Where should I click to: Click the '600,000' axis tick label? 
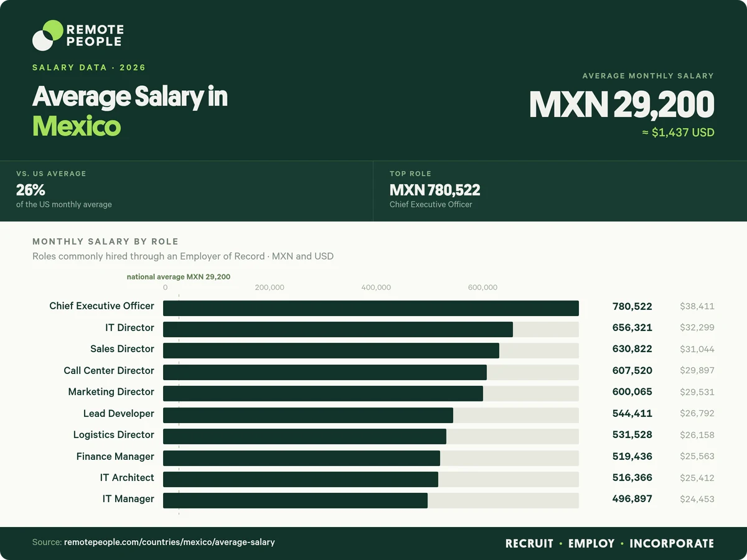click(482, 287)
